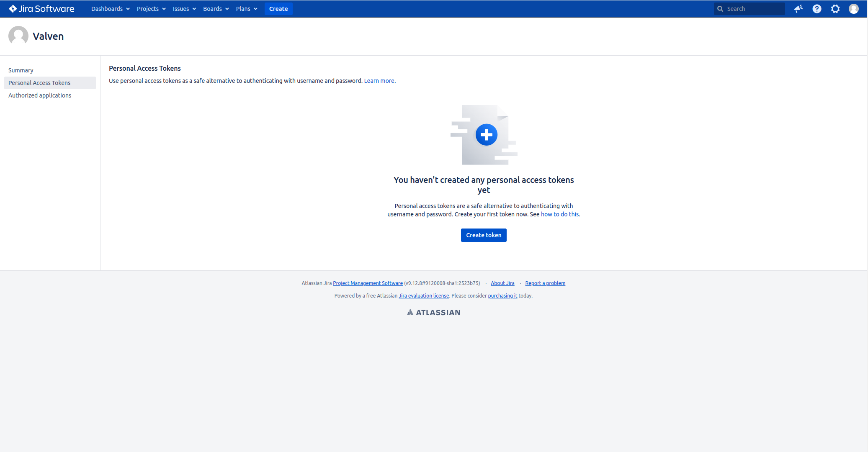The image size is (868, 452).
Task: Click the Jira Software logo
Action: click(x=41, y=9)
